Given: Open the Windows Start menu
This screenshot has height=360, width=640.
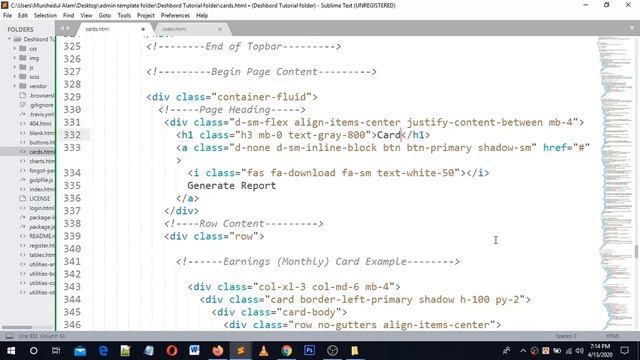Looking at the screenshot, I should point(11,351).
